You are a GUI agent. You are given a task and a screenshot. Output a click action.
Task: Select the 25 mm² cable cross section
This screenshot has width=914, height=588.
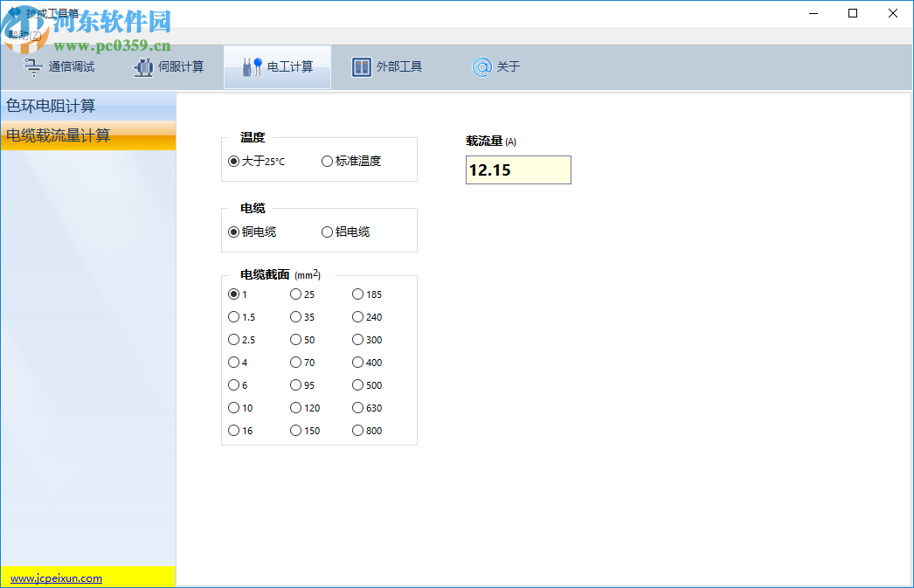pyautogui.click(x=295, y=294)
